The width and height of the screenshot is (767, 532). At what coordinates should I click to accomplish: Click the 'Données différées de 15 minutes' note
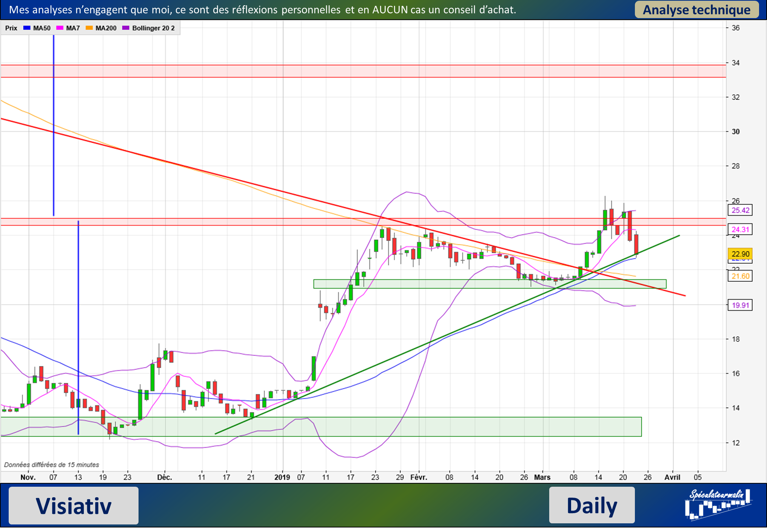click(x=52, y=465)
